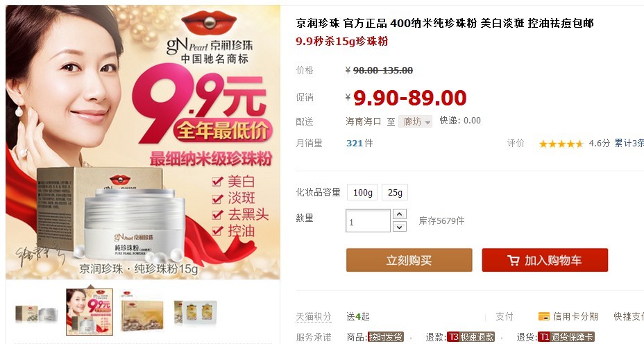The image size is (644, 344).
Task: Click the 加入购物车 button
Action: point(545,260)
